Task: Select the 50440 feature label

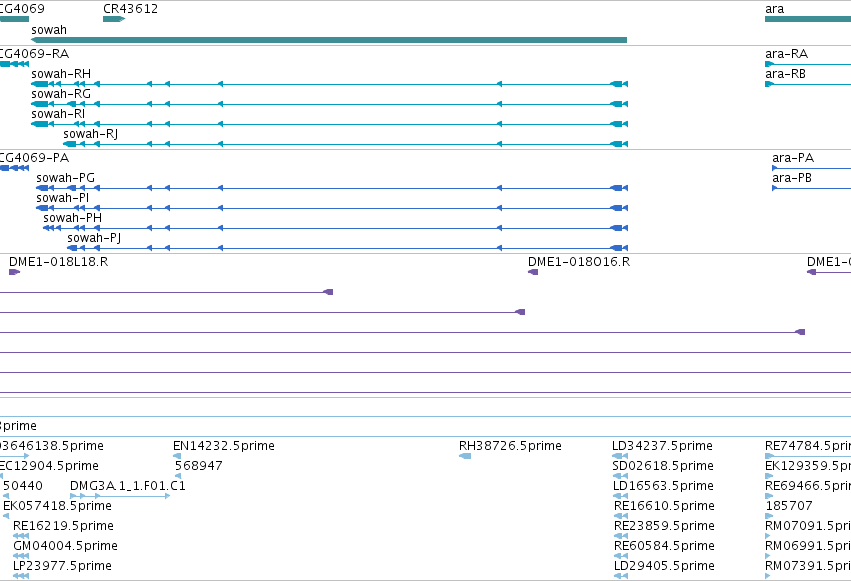Action: tap(23, 486)
